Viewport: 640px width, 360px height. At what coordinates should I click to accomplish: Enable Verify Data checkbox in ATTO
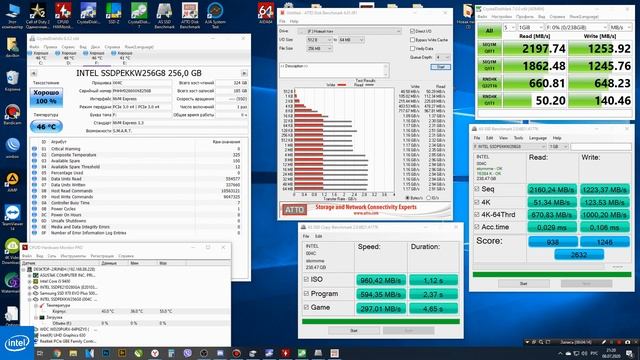coord(412,49)
